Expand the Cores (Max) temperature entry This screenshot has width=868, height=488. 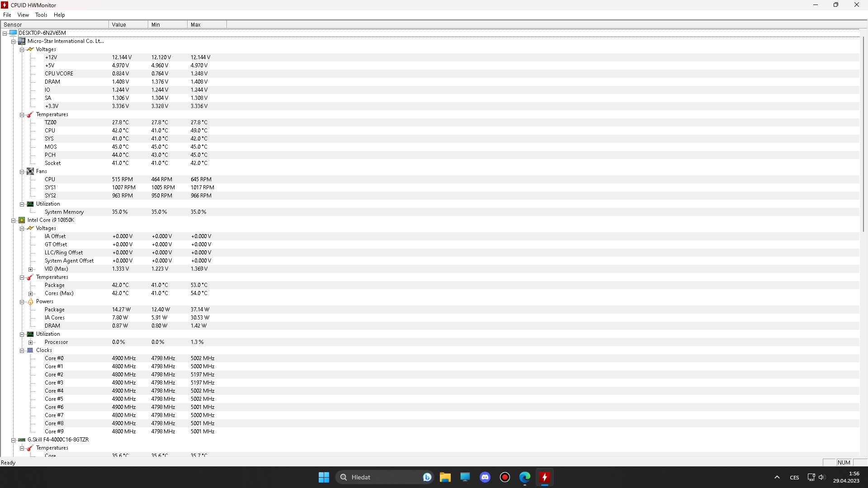(31, 294)
